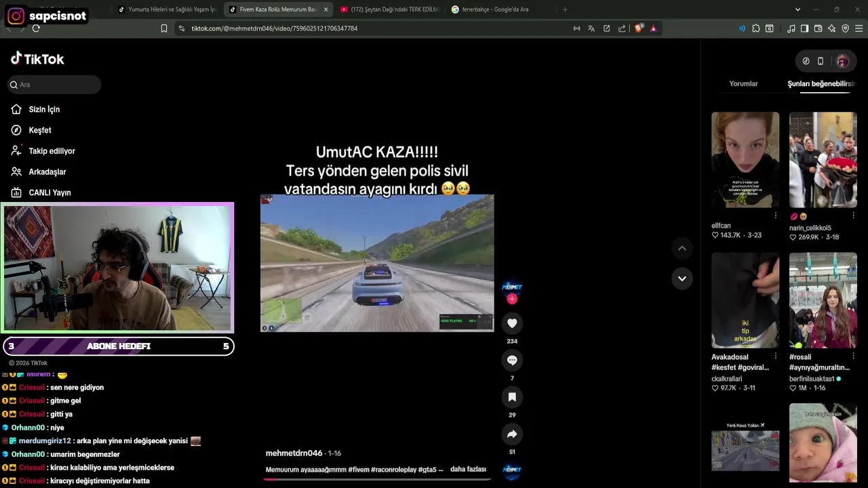Click the tiktok.com address bar URL
The width and height of the screenshot is (868, 488).
pos(274,28)
